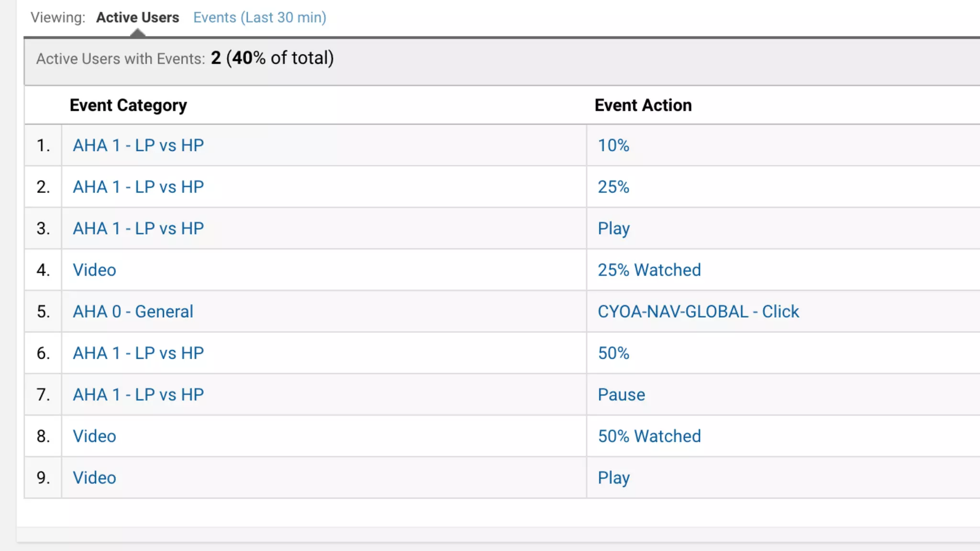980x551 pixels.
Task: Click the Pause event action link
Action: pyautogui.click(x=621, y=395)
